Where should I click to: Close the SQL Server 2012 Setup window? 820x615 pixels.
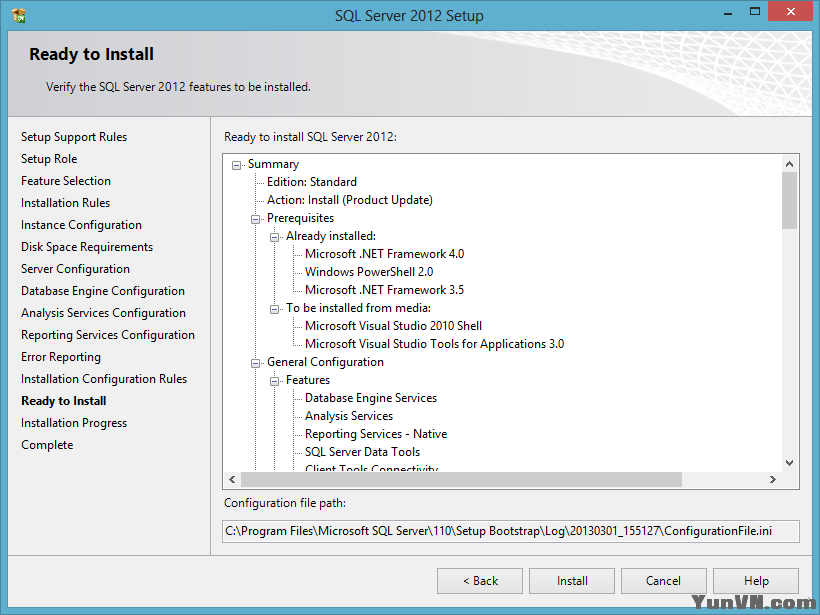pyautogui.click(x=791, y=12)
